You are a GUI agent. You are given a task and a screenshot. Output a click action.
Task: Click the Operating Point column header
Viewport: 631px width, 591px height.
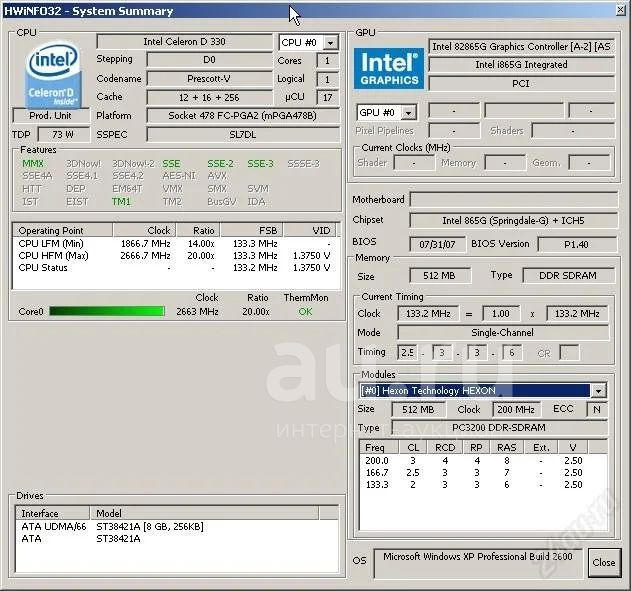click(63, 231)
